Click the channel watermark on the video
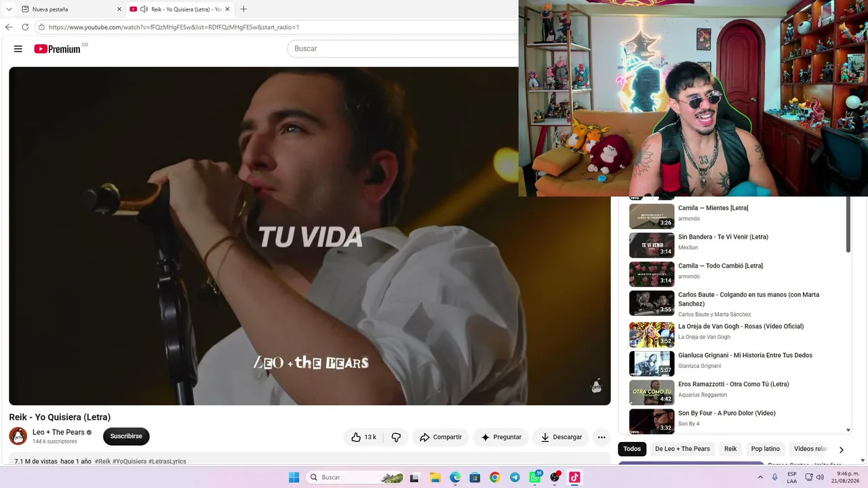 tap(597, 386)
